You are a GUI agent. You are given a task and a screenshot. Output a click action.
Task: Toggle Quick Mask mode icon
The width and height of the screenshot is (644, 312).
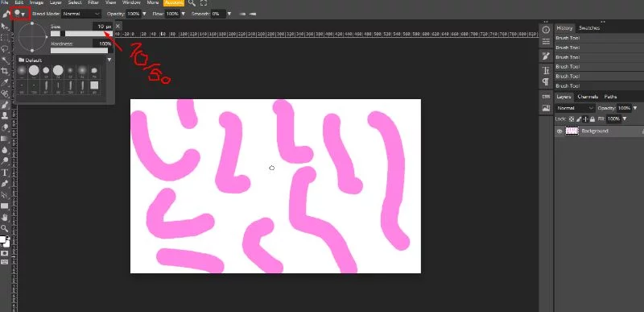coord(5,253)
